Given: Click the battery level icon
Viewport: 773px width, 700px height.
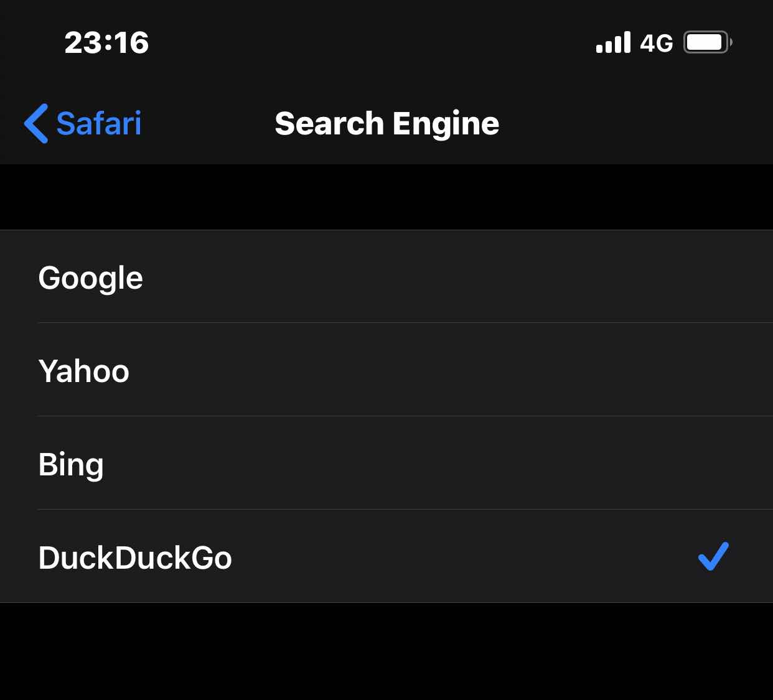Looking at the screenshot, I should click(x=708, y=42).
